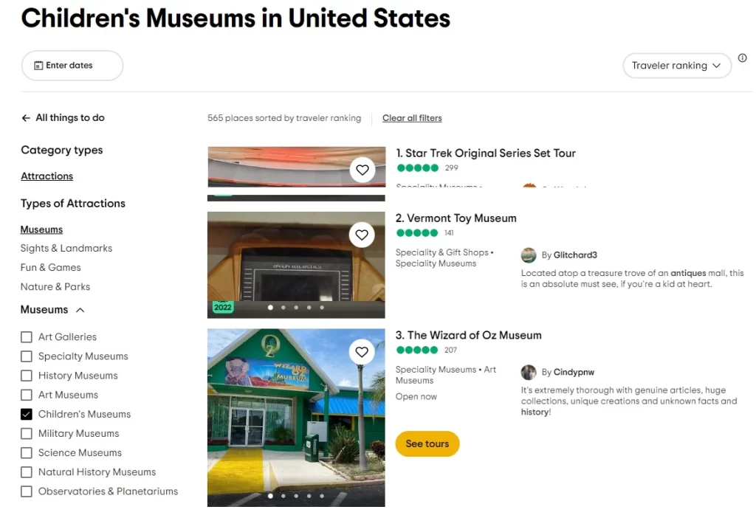This screenshot has width=756, height=532.
Task: Open the Traveler ranking sort dropdown
Action: (676, 66)
